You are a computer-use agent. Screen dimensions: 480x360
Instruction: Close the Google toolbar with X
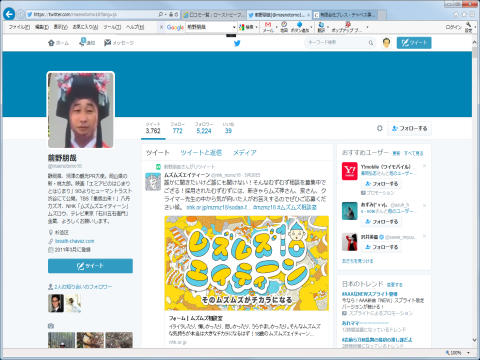coord(162,27)
